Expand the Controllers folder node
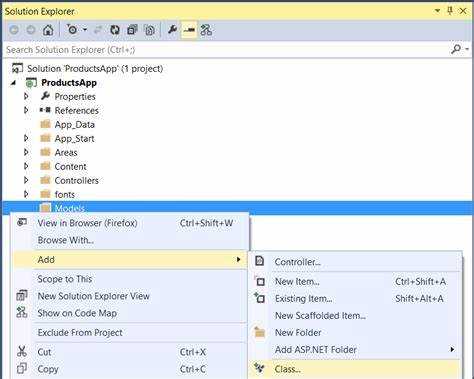The width and height of the screenshot is (474, 379). (x=26, y=180)
